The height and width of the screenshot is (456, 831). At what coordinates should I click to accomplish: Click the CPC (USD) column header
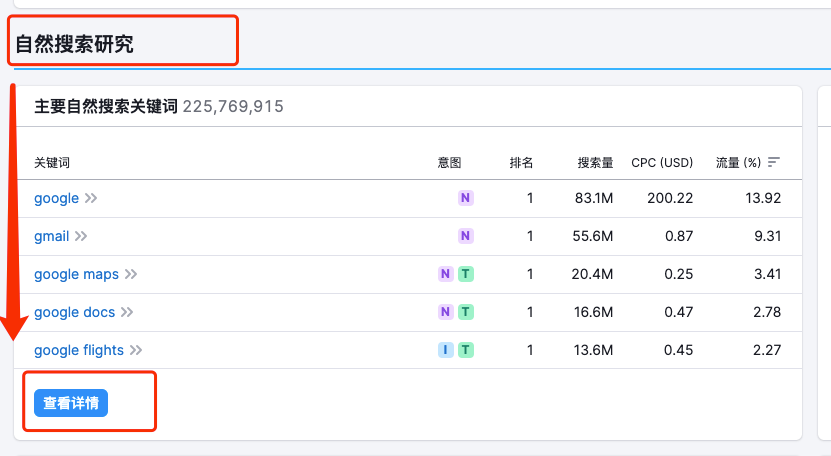(x=662, y=163)
